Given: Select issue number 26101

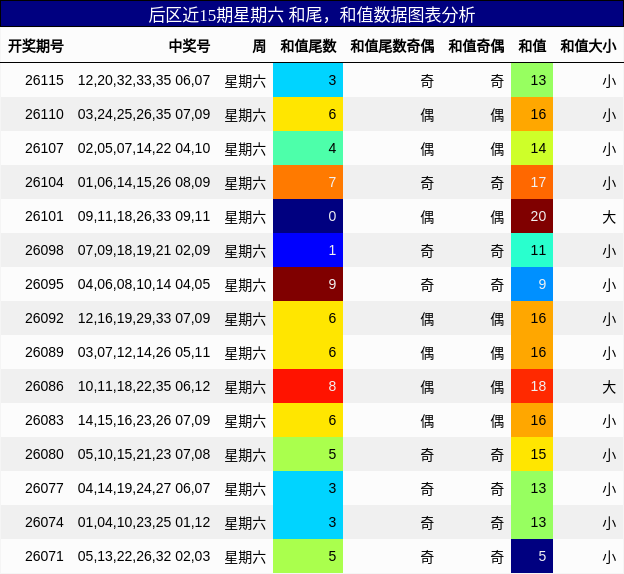Looking at the screenshot, I should click(x=44, y=217).
